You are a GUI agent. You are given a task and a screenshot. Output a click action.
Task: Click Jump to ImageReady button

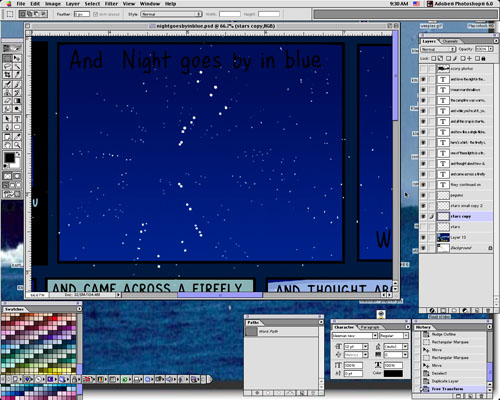12,194
